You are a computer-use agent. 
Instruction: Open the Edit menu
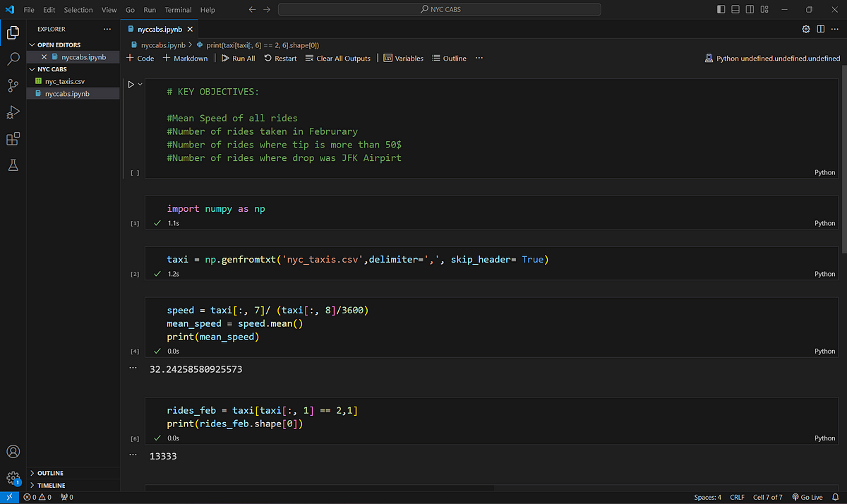pyautogui.click(x=49, y=10)
